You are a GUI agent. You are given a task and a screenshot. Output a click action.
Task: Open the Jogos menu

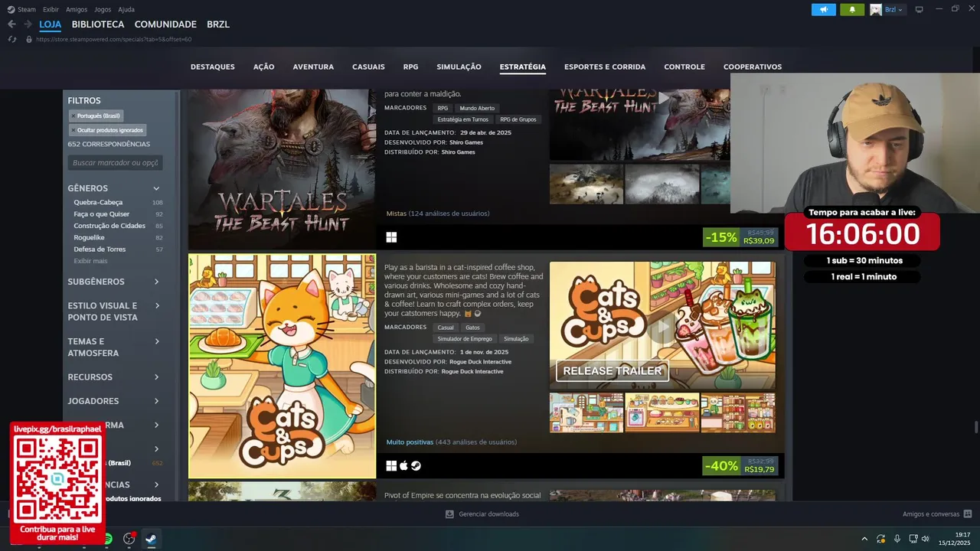[x=103, y=9]
